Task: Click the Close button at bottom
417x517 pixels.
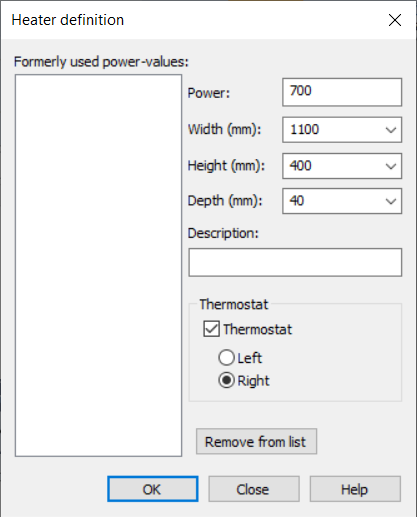Action: [254, 489]
